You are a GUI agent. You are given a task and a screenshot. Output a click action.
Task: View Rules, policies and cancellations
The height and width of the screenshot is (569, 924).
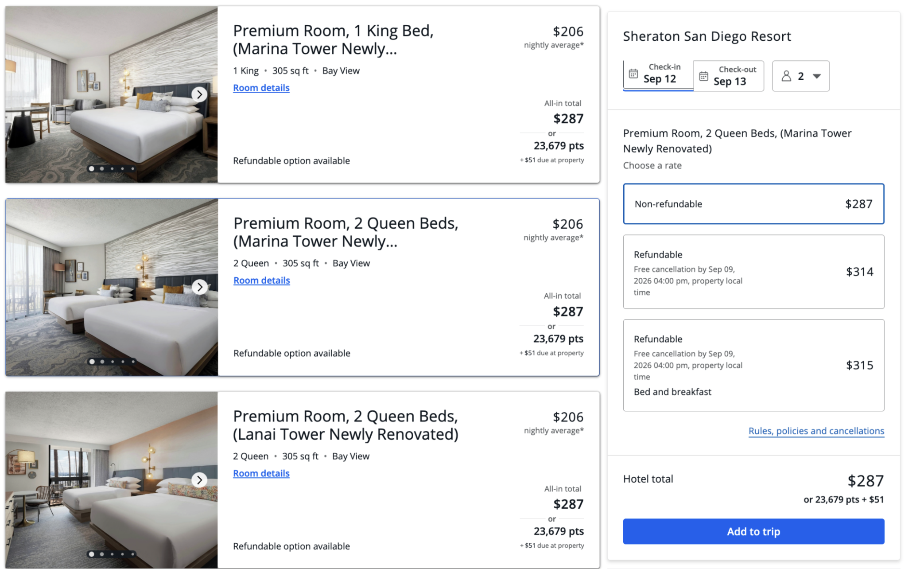point(816,431)
